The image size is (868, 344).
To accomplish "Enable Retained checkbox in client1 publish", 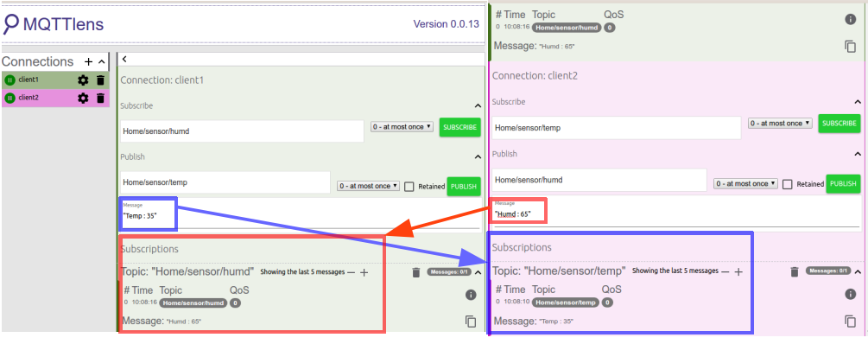I will pos(409,187).
